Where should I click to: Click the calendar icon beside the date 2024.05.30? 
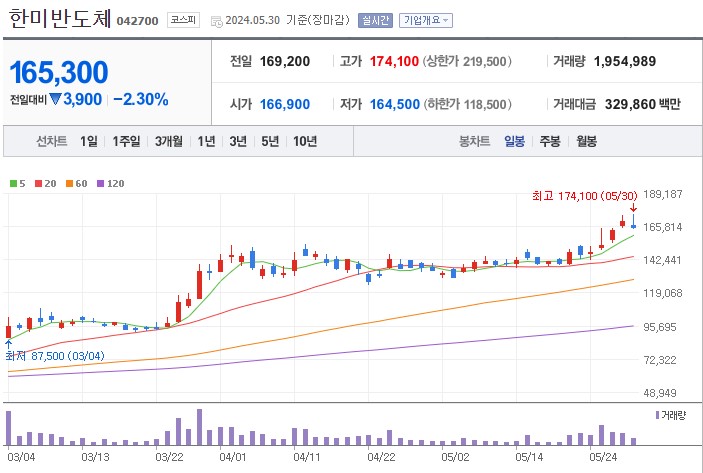pos(217,21)
